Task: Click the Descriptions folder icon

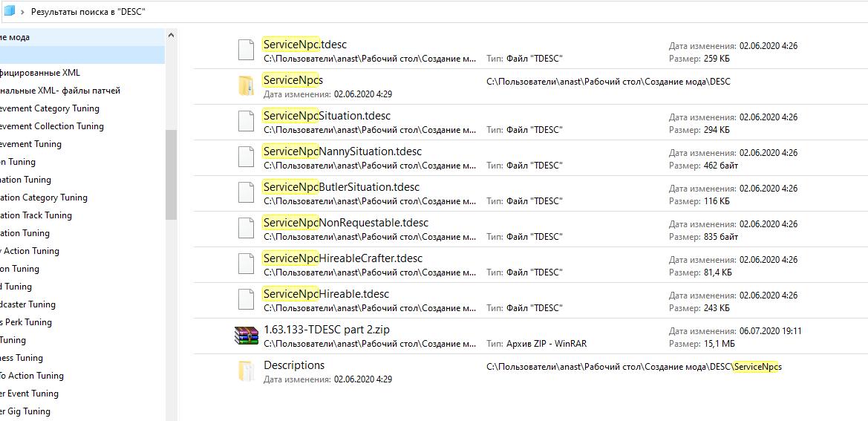Action: pos(246,371)
